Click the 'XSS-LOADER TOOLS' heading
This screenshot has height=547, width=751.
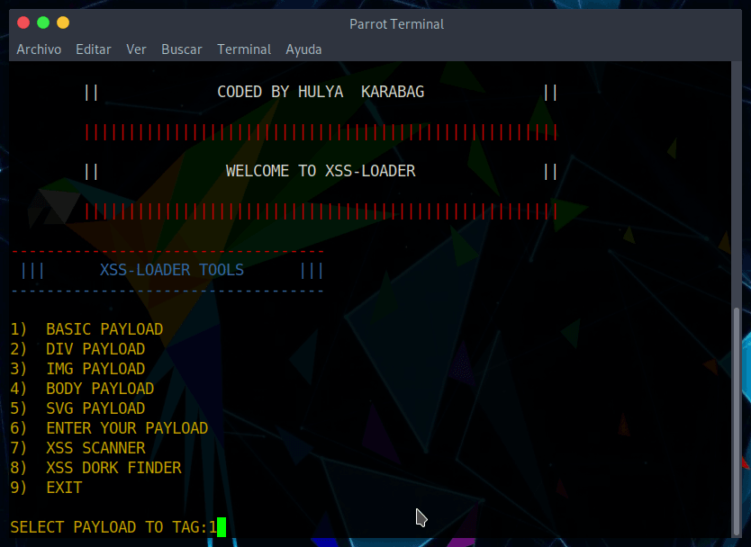[x=172, y=270]
